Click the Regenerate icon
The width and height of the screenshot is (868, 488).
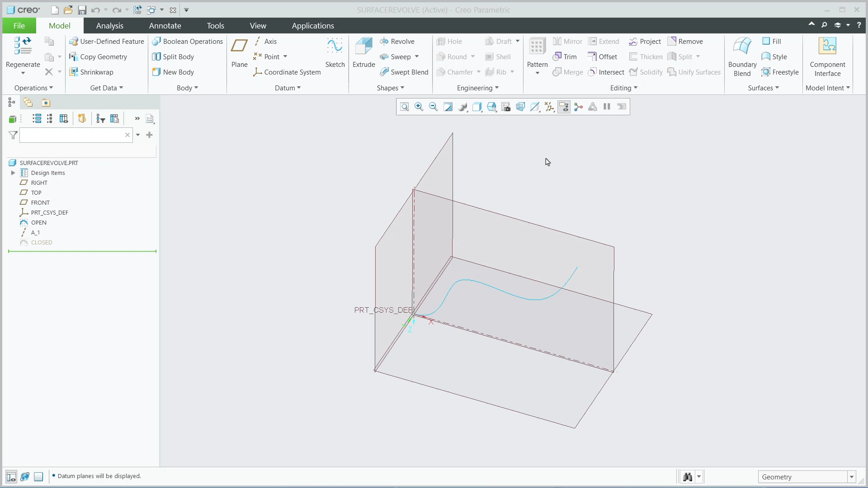point(23,50)
